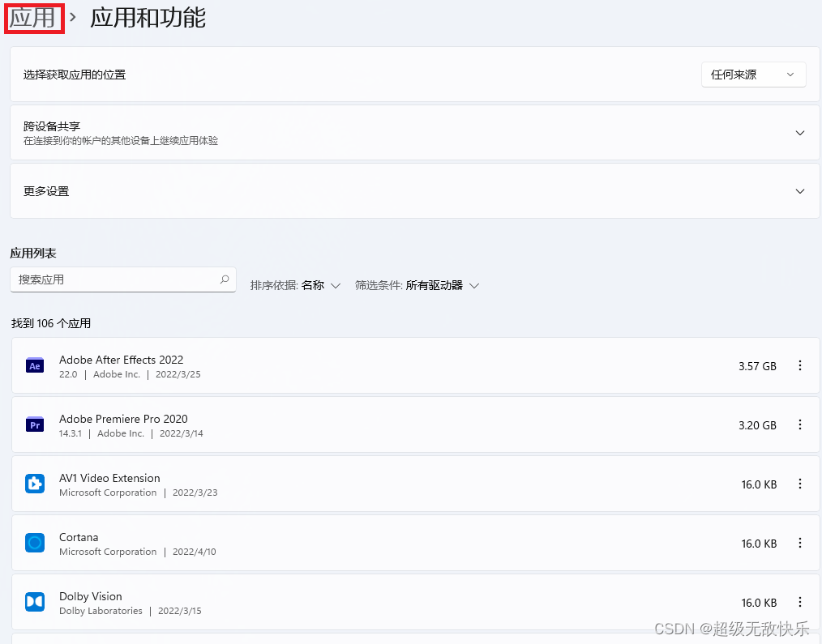This screenshot has width=822, height=644.
Task: Click the 14.3.1 version text
Action: (x=71, y=433)
